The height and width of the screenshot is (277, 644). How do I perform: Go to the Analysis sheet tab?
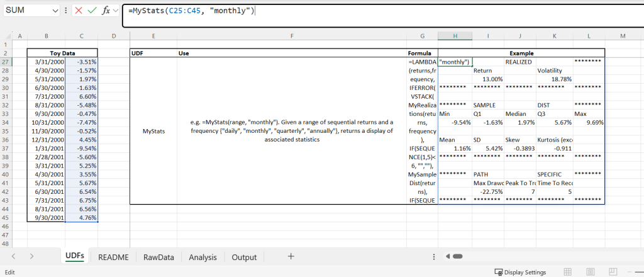tap(203, 257)
